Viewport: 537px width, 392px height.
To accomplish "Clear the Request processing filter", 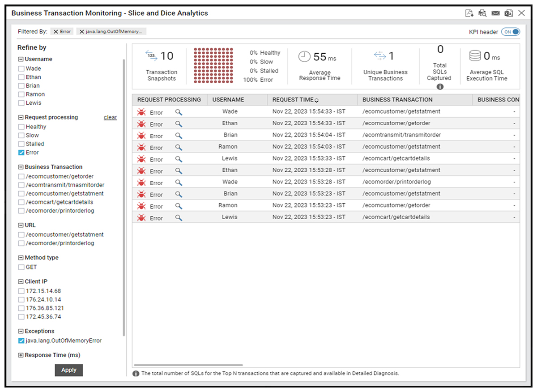I will coord(110,118).
